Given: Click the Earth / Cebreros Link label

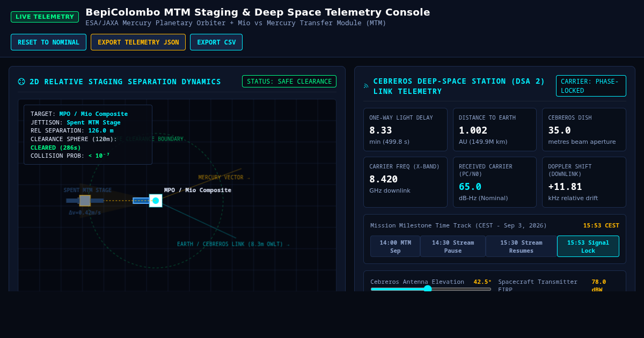Looking at the screenshot, I should [233, 244].
